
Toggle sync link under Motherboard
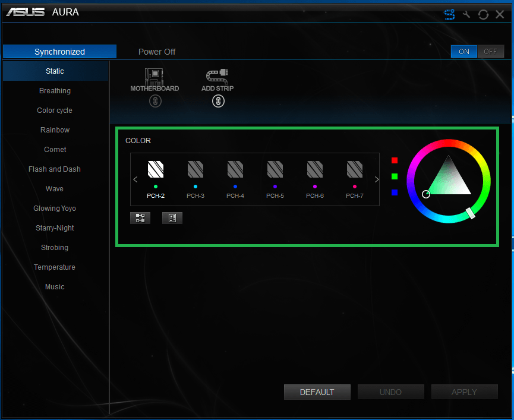155,101
